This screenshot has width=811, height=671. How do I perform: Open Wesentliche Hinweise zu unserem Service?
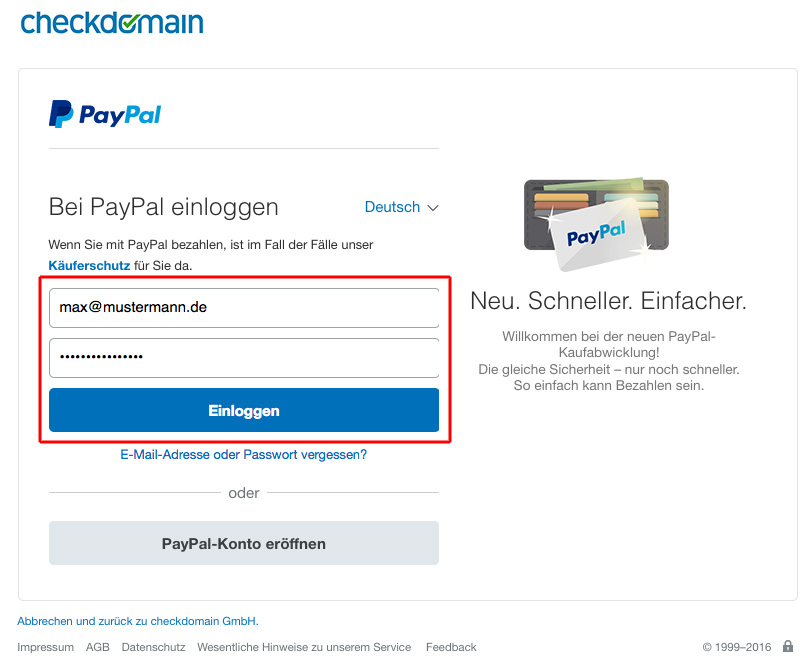tap(304, 647)
